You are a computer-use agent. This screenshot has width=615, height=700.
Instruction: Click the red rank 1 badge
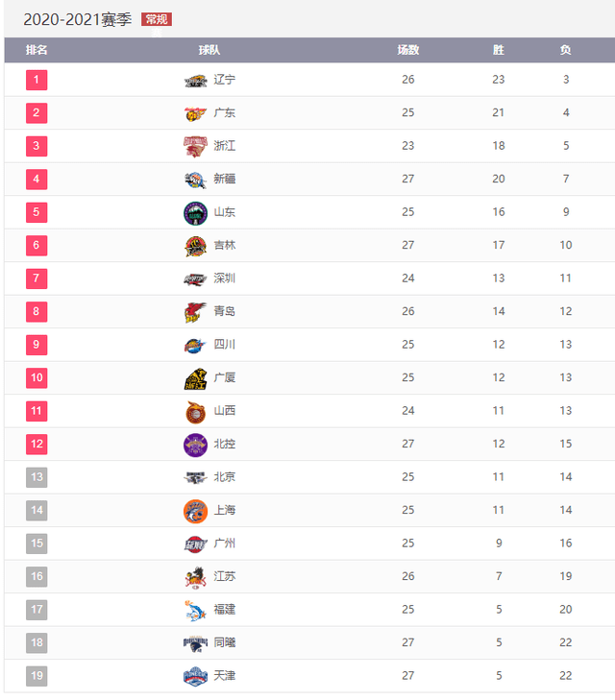click(x=37, y=80)
